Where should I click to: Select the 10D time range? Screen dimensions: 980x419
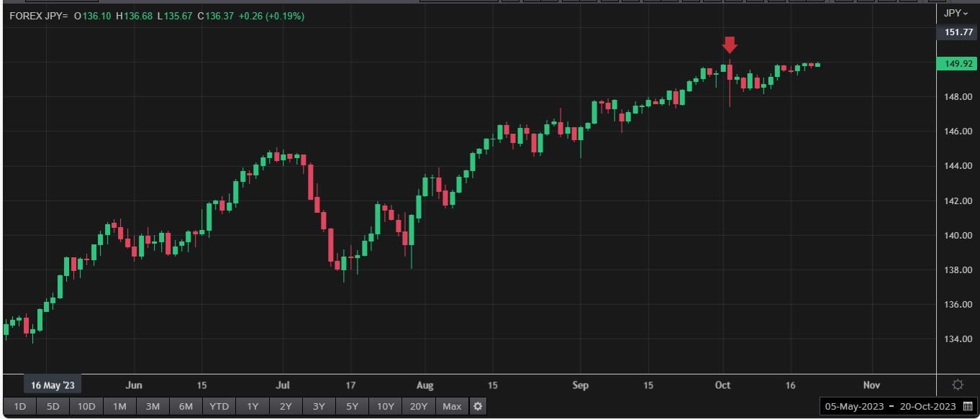[86, 407]
